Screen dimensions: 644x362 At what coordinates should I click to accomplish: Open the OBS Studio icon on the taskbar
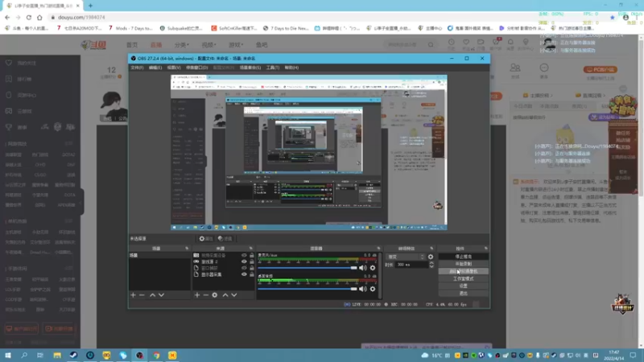[x=139, y=356]
